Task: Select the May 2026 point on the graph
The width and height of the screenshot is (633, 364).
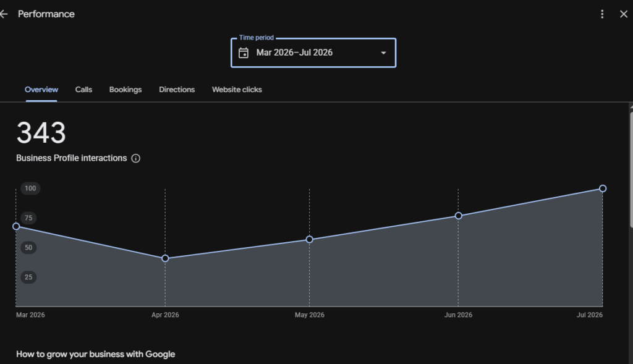Action: pyautogui.click(x=309, y=239)
